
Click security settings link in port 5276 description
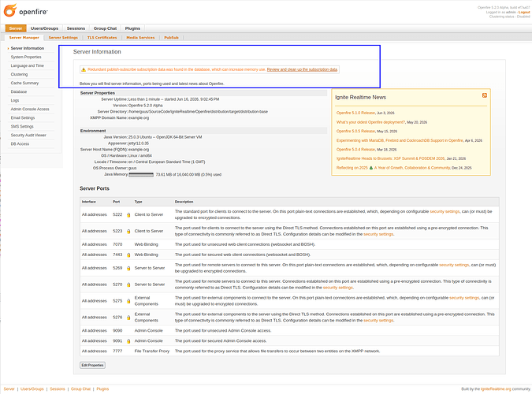[x=378, y=321]
